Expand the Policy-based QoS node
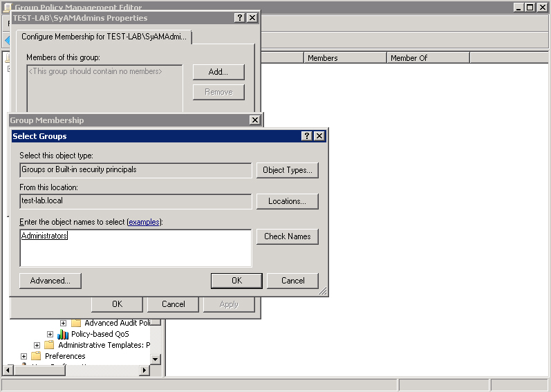The width and height of the screenshot is (551, 392). tap(50, 334)
